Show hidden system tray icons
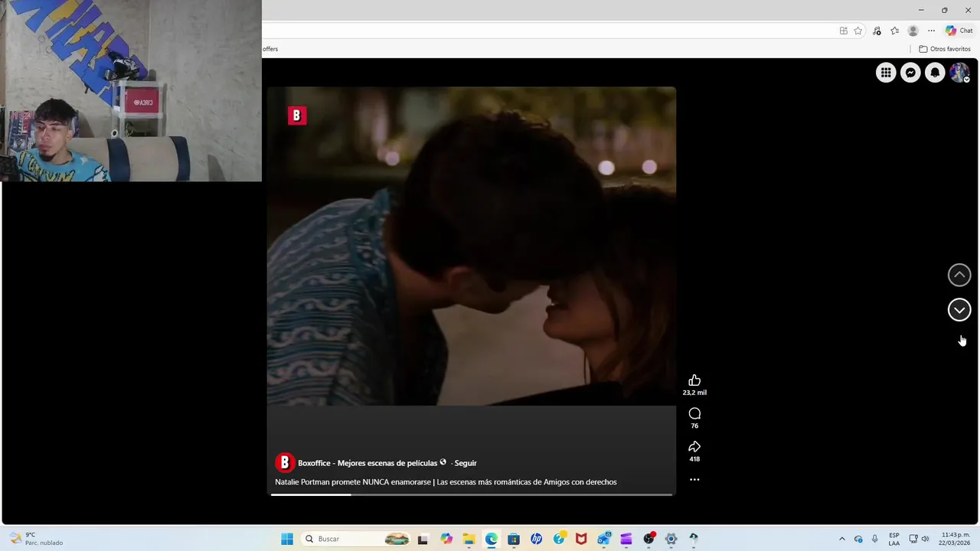The height and width of the screenshot is (551, 980). tap(842, 539)
